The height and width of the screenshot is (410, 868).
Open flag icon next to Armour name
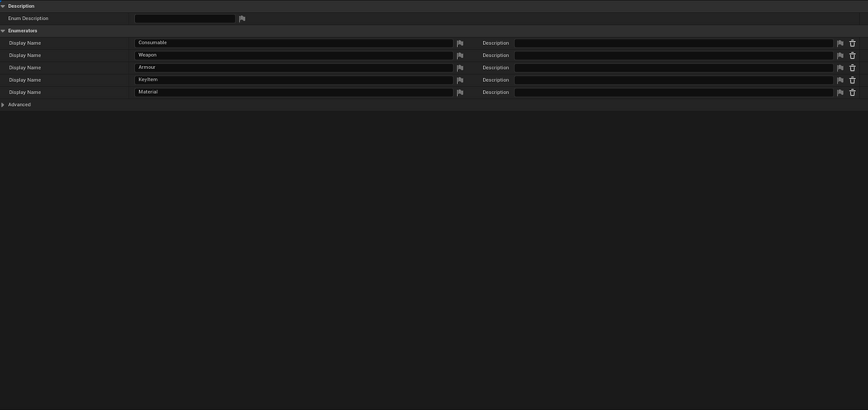pos(460,68)
